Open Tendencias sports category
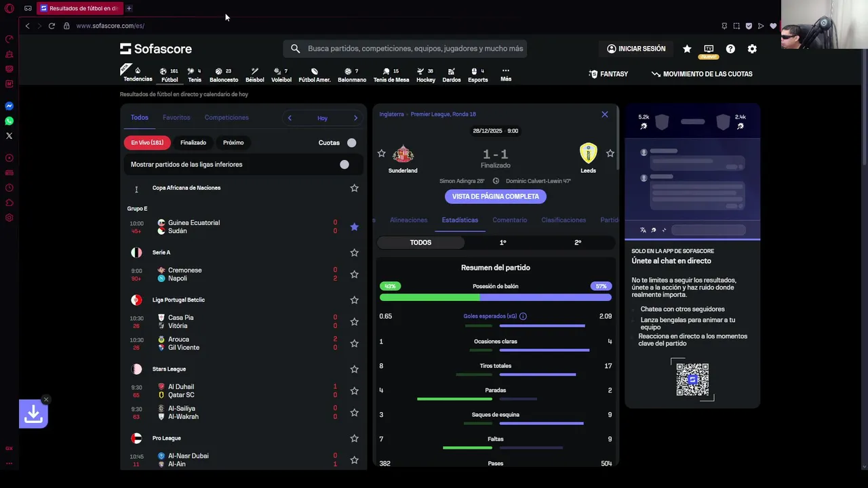This screenshot has height=488, width=868. tap(138, 74)
